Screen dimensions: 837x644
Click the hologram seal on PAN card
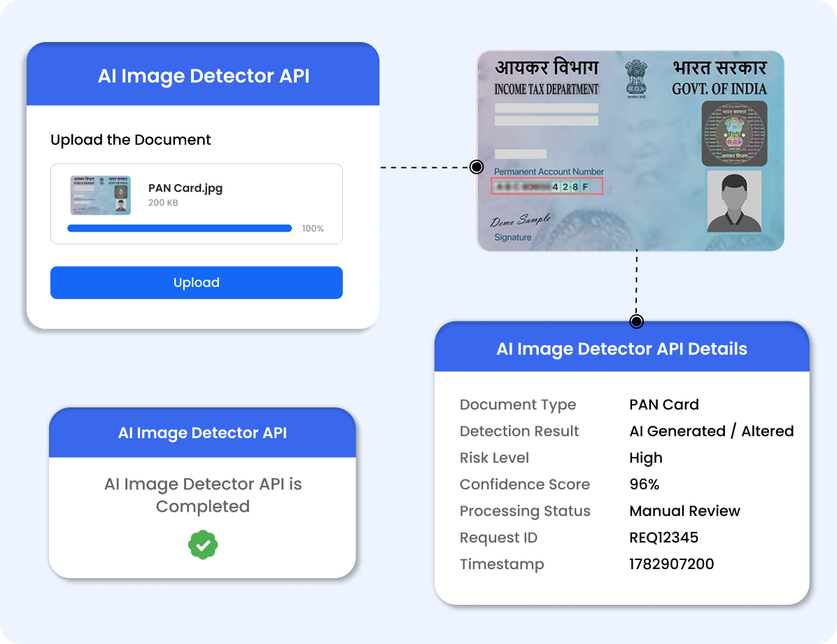735,134
